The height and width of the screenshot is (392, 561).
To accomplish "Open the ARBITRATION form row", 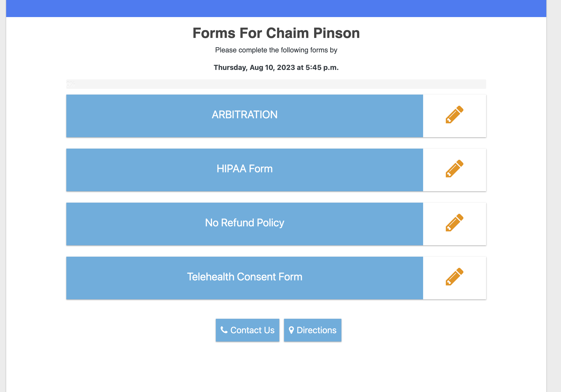I will 244,116.
